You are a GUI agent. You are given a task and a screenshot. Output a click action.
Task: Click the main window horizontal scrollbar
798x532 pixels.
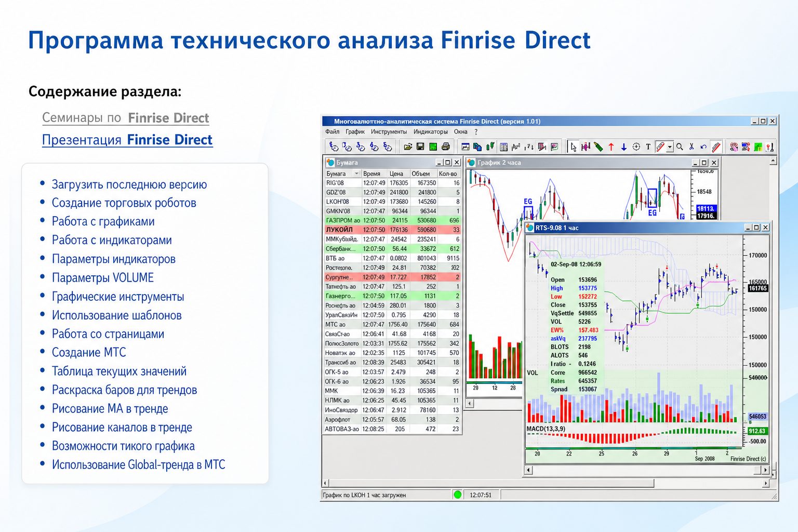click(546, 483)
